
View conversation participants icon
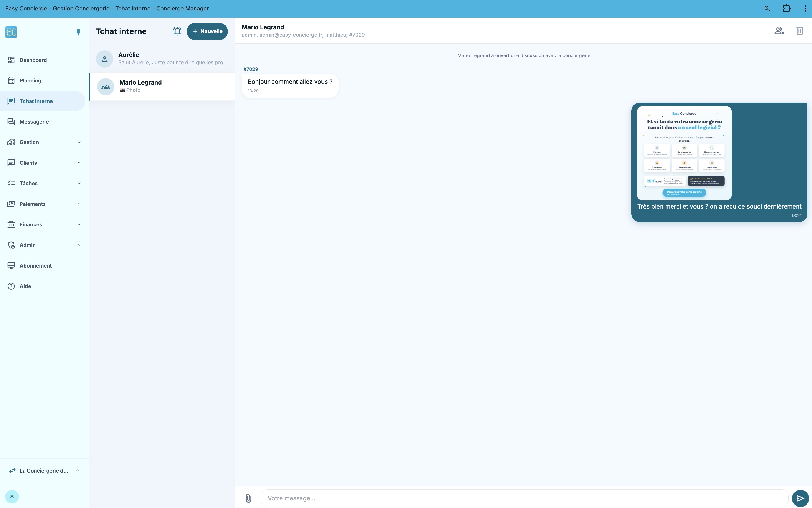click(779, 31)
